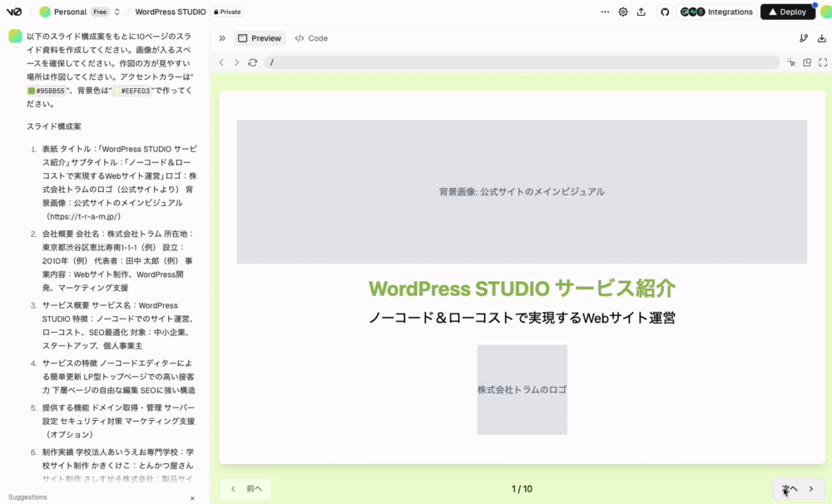The image size is (832, 504).
Task: Click the WordPress STUDIO サービス紹介 heading
Action: point(522,289)
